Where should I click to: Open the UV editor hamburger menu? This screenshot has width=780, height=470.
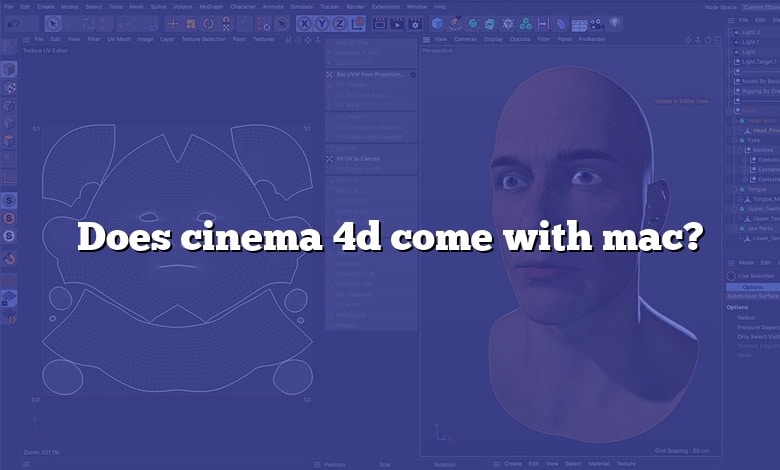point(26,39)
